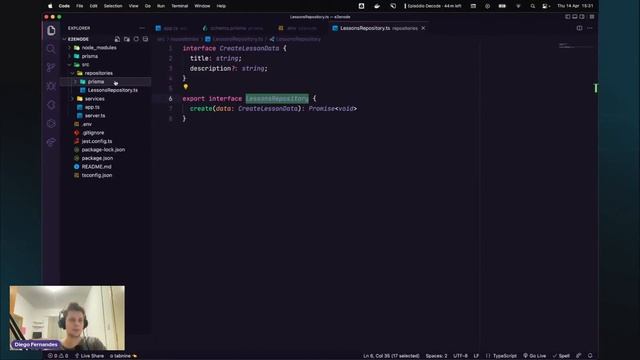640x360 pixels.
Task: Click New File icon in the explorer header
Action: click(x=117, y=39)
